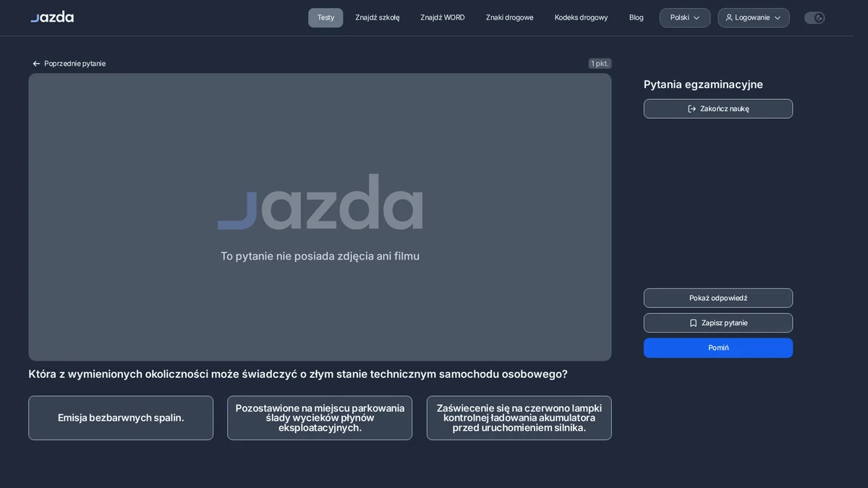The width and height of the screenshot is (868, 488).
Task: Click the Jazda logo in header
Action: point(52,17)
